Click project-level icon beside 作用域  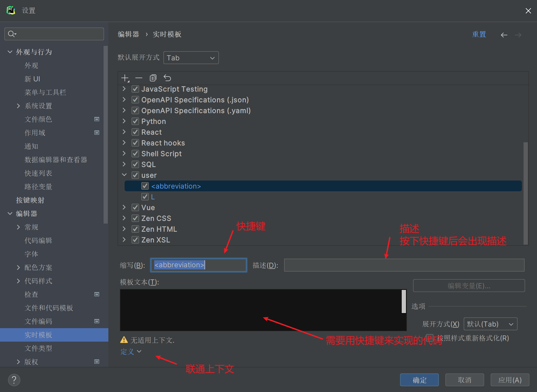point(97,133)
